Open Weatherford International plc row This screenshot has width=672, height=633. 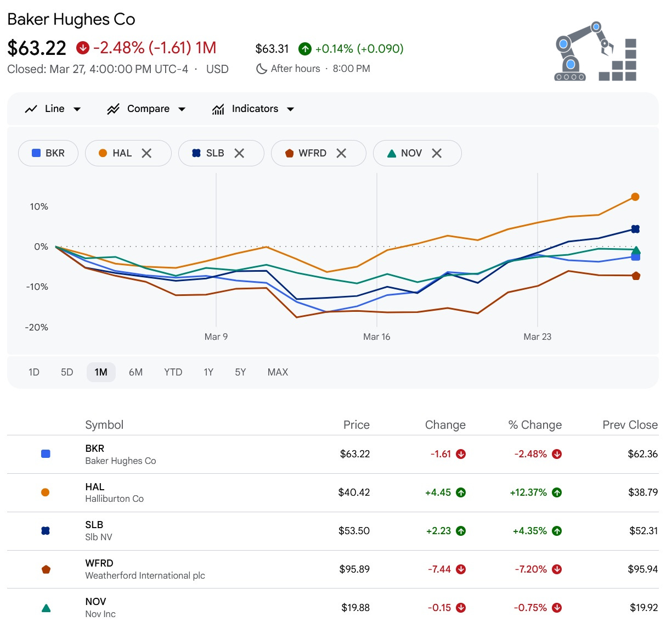pyautogui.click(x=332, y=569)
